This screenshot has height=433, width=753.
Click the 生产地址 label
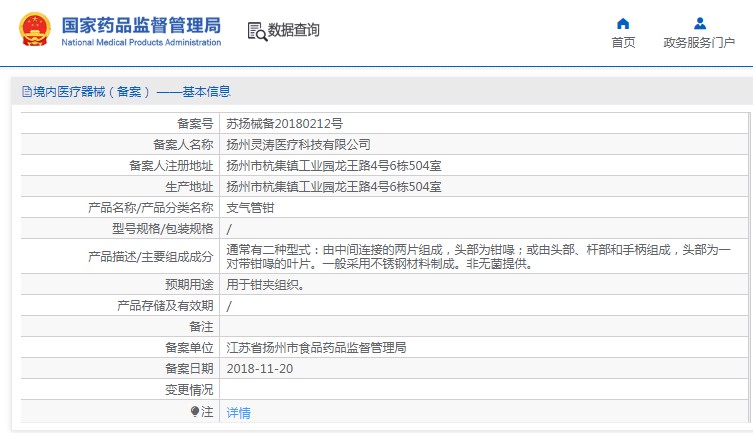(189, 187)
